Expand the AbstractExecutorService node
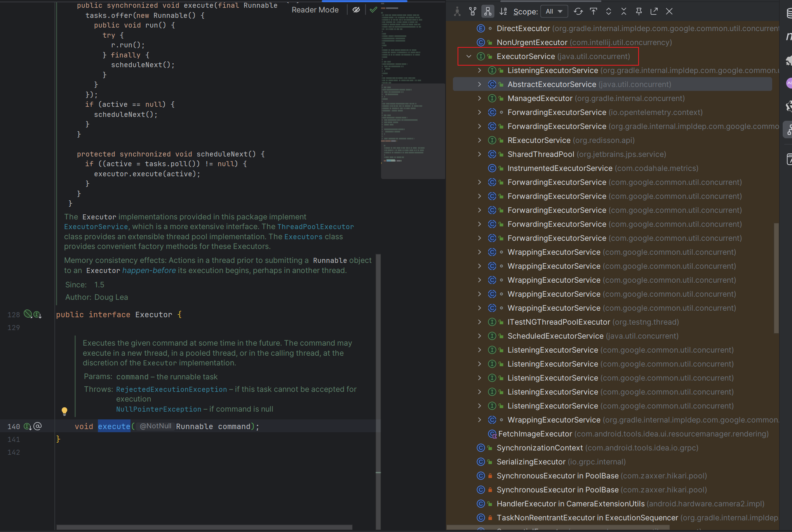Image resolution: width=792 pixels, height=532 pixels. (480, 84)
